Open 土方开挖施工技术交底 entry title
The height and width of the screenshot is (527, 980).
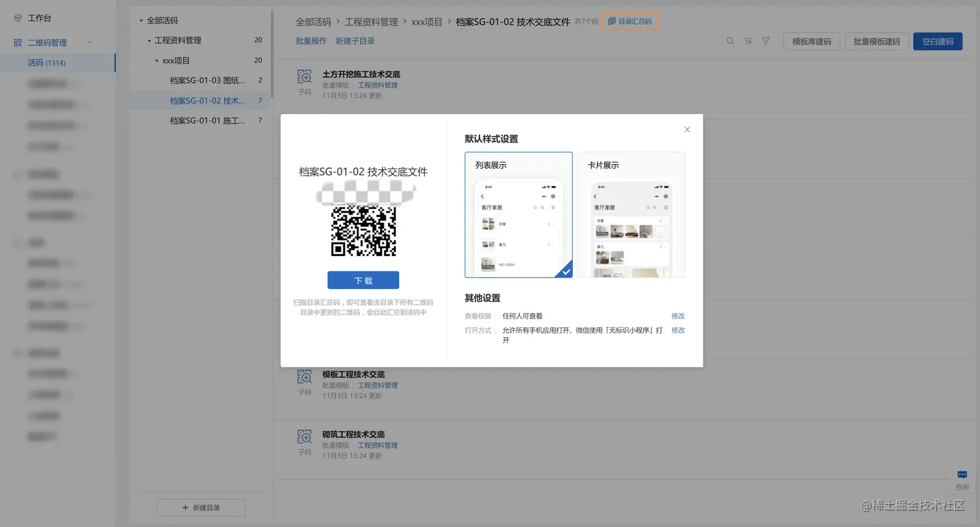pos(361,75)
